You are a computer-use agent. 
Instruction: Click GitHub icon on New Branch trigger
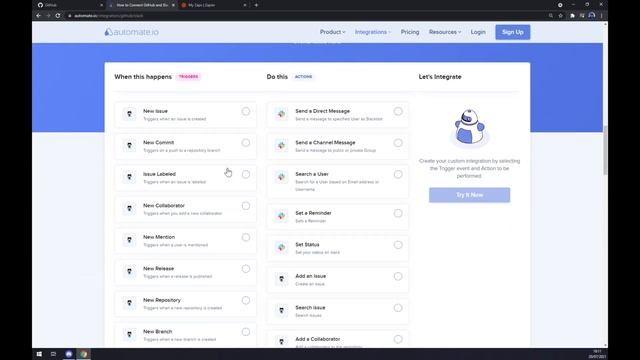point(129,334)
